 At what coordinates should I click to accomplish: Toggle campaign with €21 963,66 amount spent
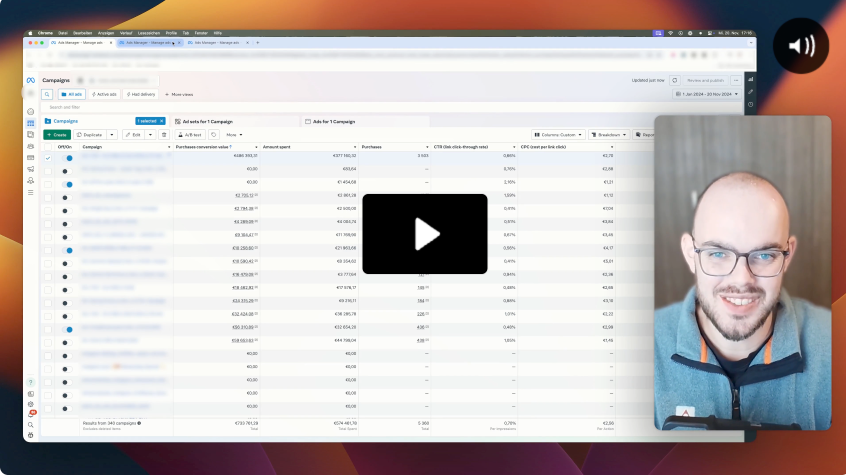click(67, 250)
